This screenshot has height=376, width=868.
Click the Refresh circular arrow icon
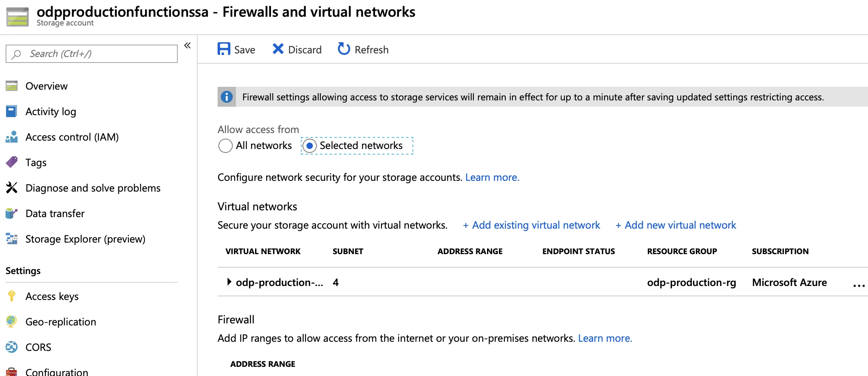344,49
